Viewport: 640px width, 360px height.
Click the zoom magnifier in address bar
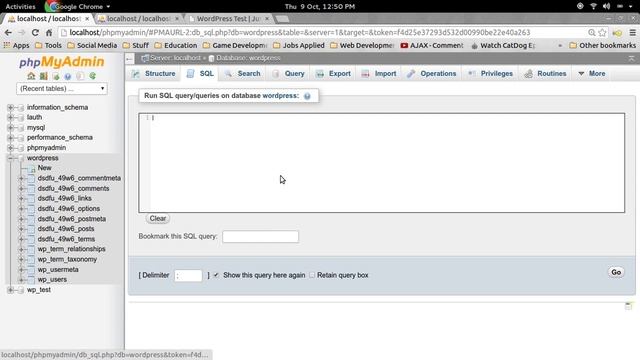591,33
